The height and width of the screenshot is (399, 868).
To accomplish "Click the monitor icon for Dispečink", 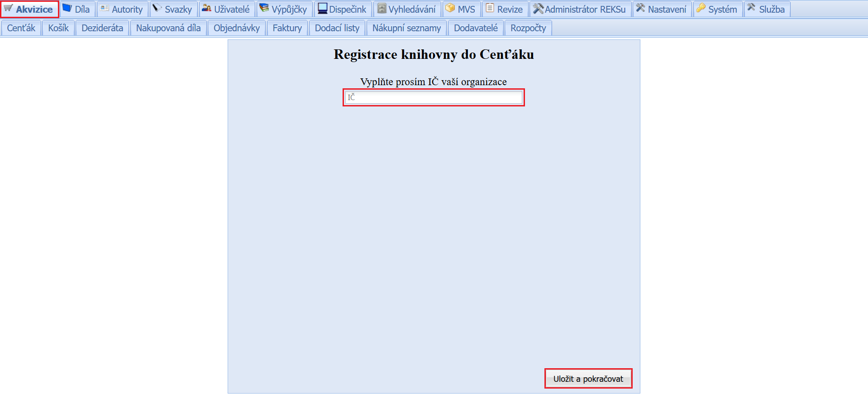I will point(322,8).
